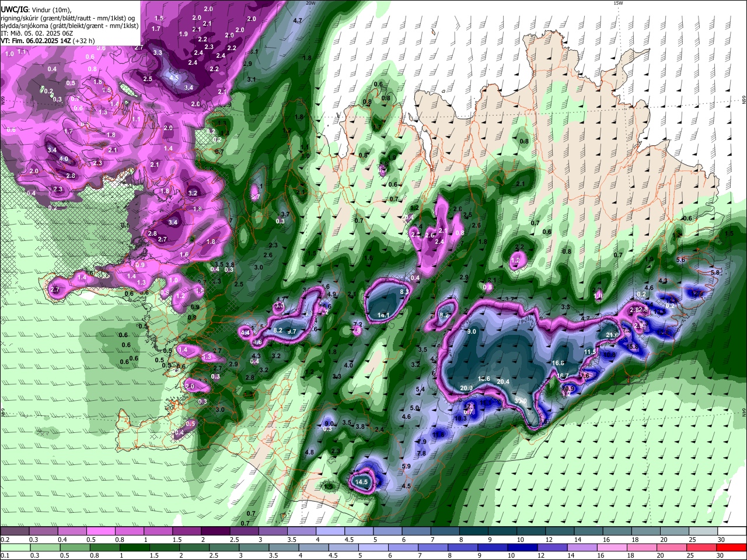The height and width of the screenshot is (560, 747).
Task: Click the 9.7 precipitation value on the map
Action: click(292, 331)
